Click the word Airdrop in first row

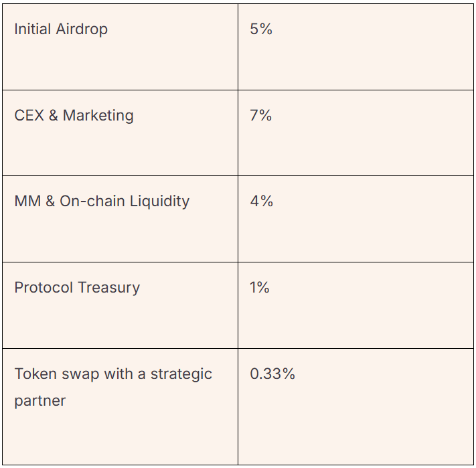coord(82,29)
